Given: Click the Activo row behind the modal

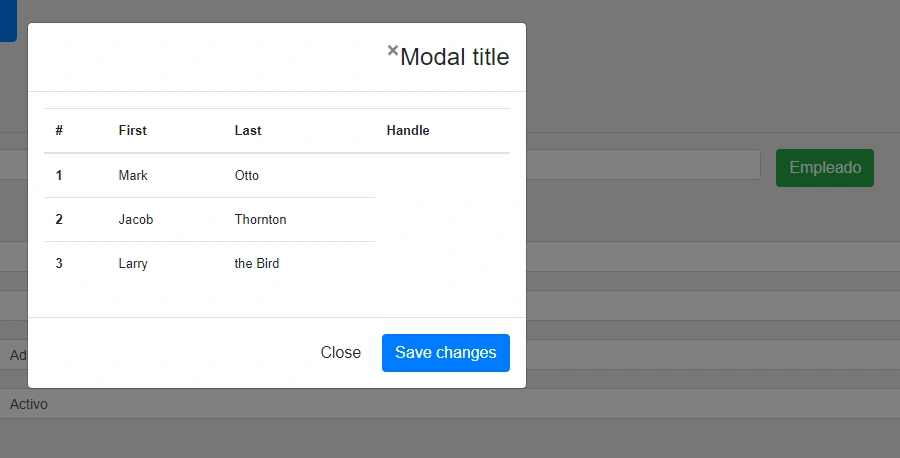Looking at the screenshot, I should coord(450,404).
